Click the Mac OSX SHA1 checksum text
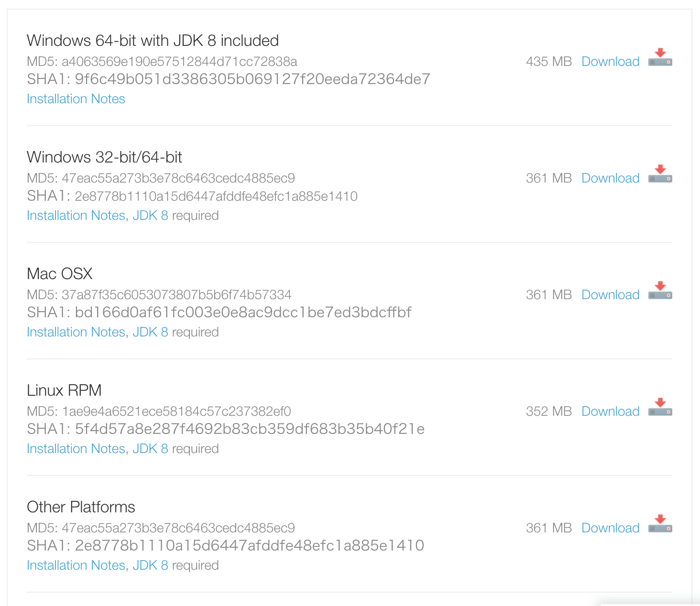The height and width of the screenshot is (606, 700). coord(243,313)
